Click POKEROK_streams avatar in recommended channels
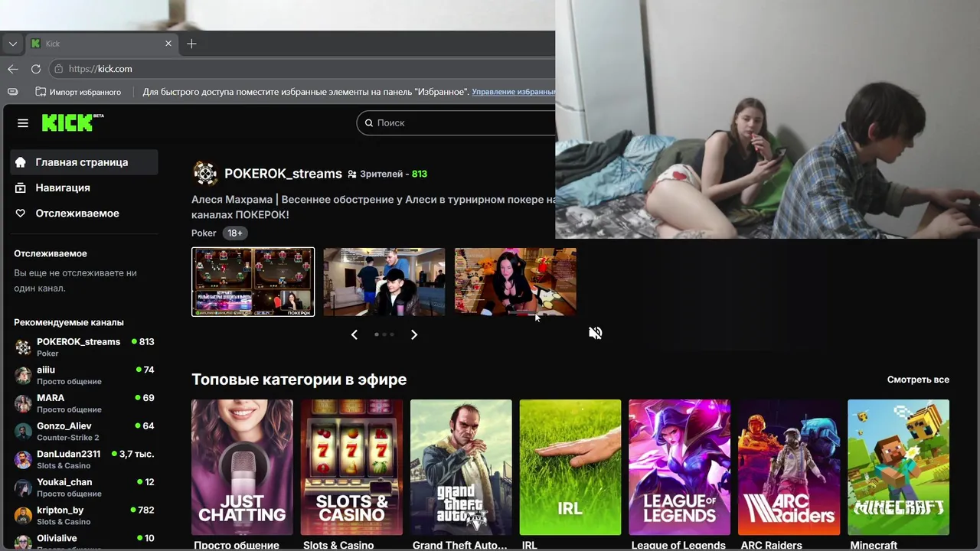Image resolution: width=980 pixels, height=551 pixels. point(23,347)
